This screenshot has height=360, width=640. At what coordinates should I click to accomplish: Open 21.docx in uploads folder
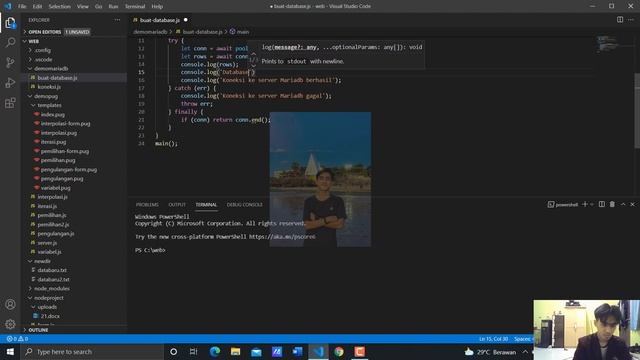point(50,316)
